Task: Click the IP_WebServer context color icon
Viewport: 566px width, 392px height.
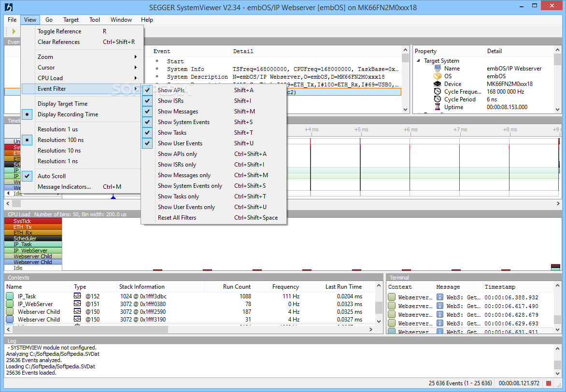Action: tap(10, 304)
